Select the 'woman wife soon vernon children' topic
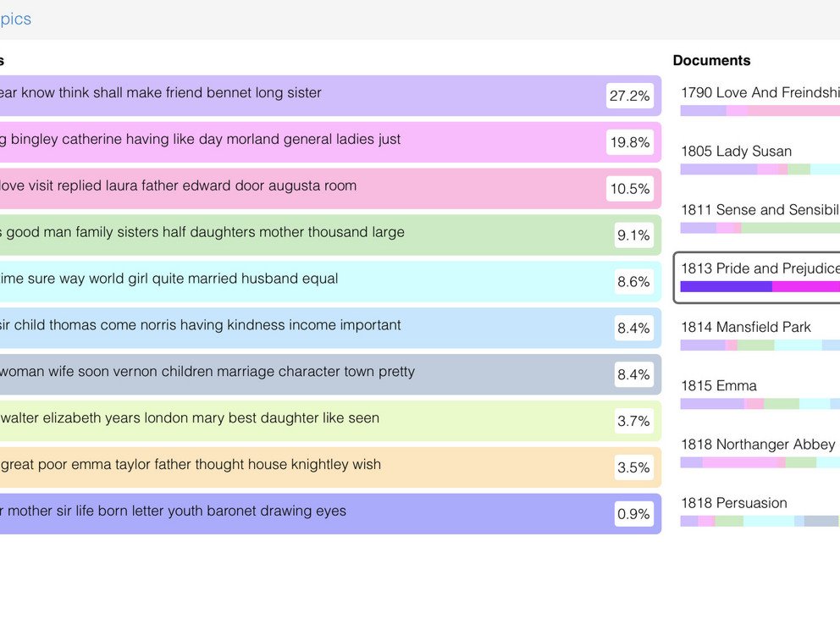840x630 pixels. point(330,374)
